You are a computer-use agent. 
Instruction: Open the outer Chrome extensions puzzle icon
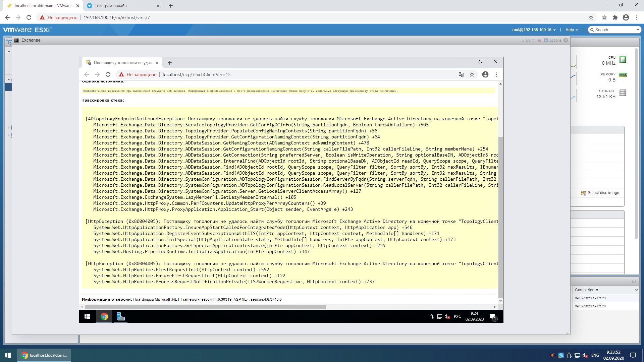click(x=615, y=17)
